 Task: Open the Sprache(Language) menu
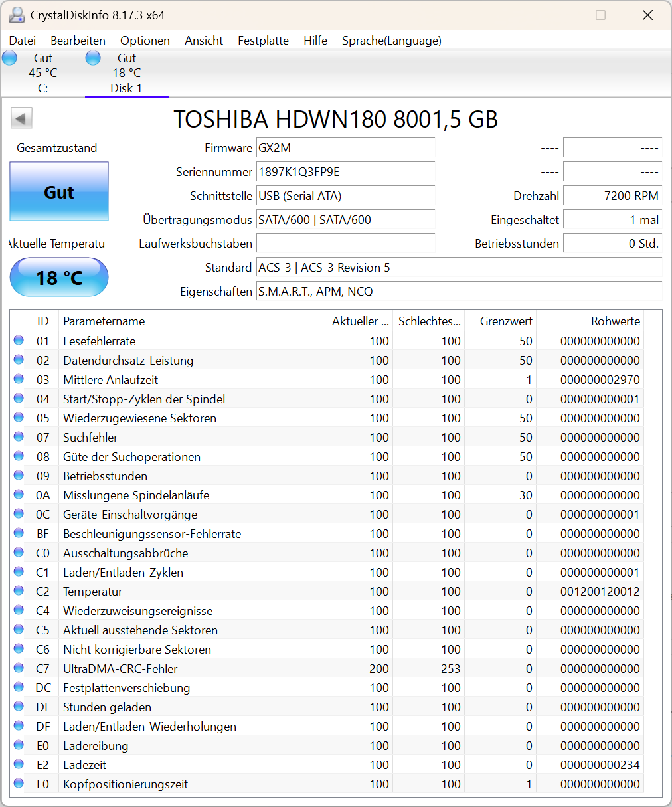click(x=391, y=41)
